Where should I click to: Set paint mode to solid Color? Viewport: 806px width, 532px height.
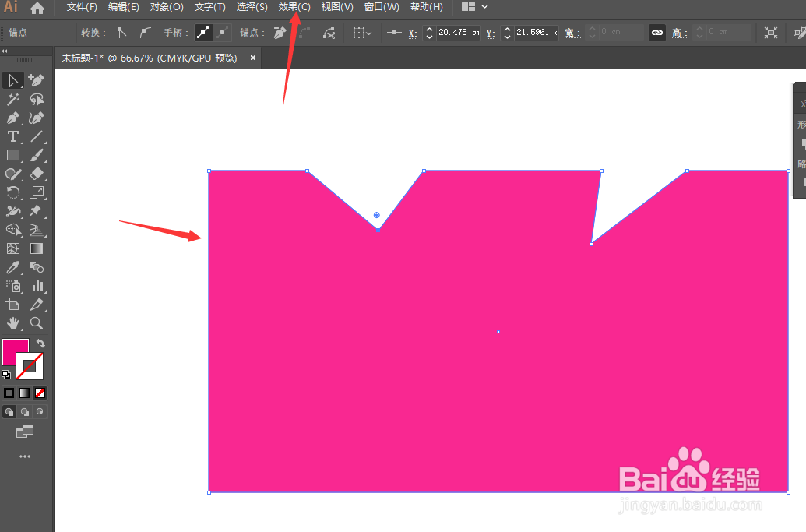coord(9,393)
